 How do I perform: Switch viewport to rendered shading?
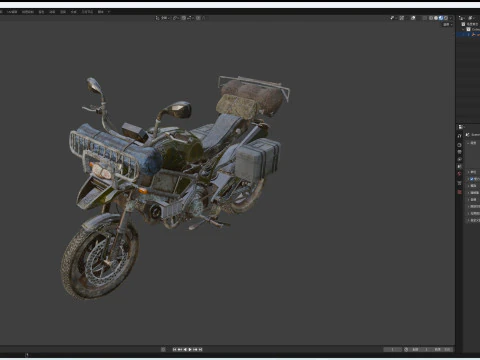pyautogui.click(x=446, y=18)
